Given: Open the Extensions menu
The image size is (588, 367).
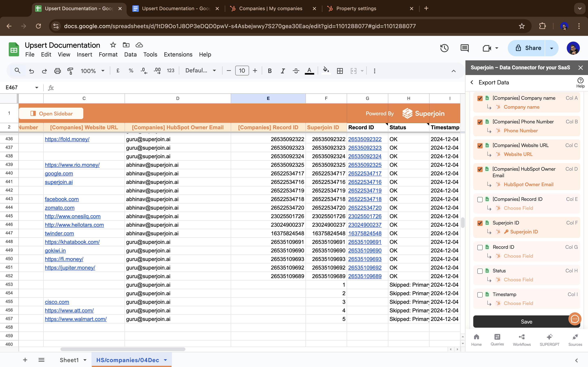Looking at the screenshot, I should pos(178,55).
